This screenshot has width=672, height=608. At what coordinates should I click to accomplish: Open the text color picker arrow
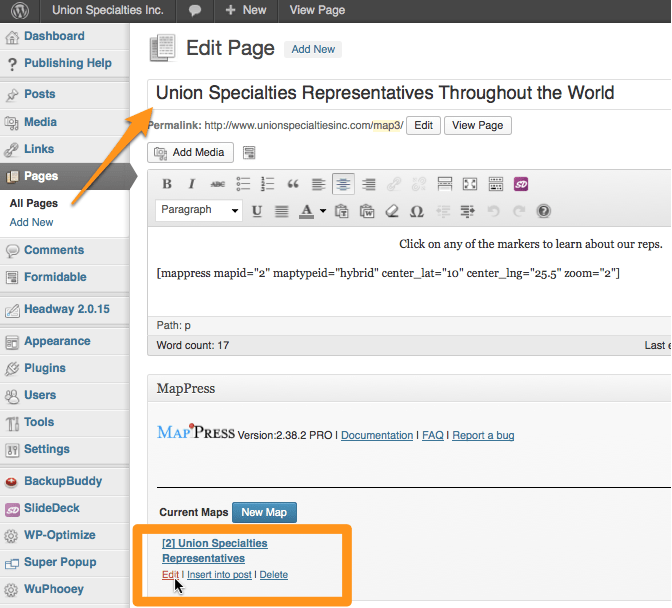[x=323, y=211]
